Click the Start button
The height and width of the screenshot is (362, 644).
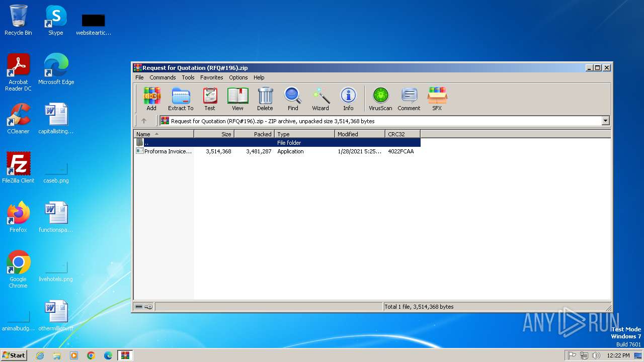coord(14,355)
